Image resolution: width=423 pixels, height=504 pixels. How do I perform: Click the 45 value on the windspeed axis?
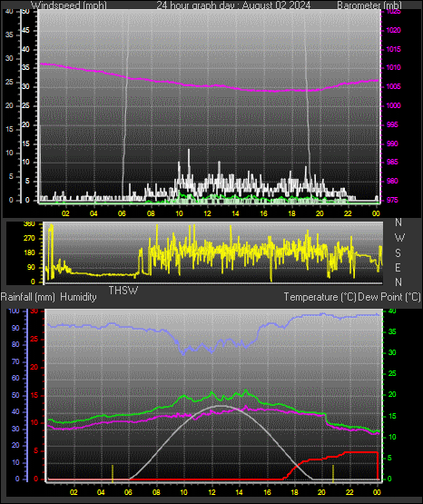click(x=25, y=31)
